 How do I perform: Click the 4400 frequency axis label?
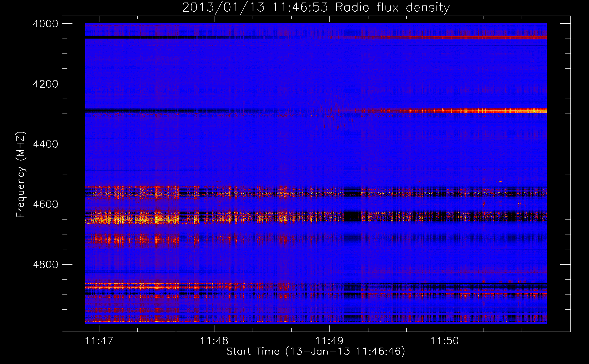pos(46,144)
